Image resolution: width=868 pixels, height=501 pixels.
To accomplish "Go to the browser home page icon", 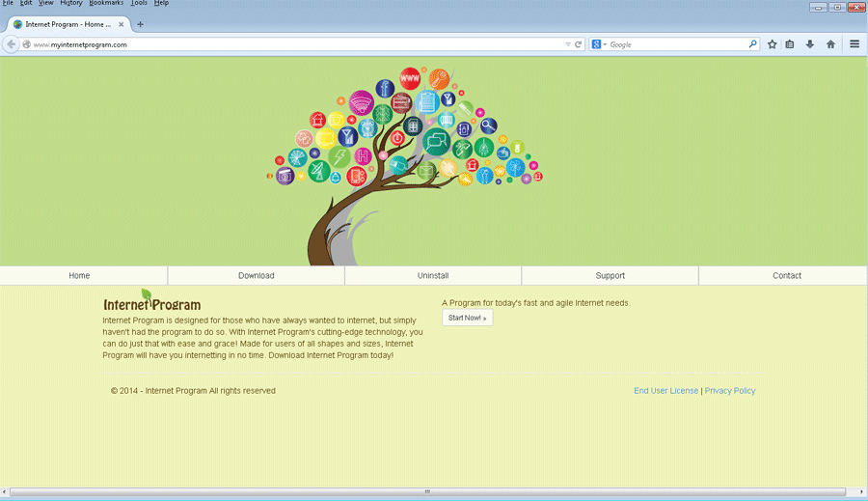I will click(x=830, y=44).
